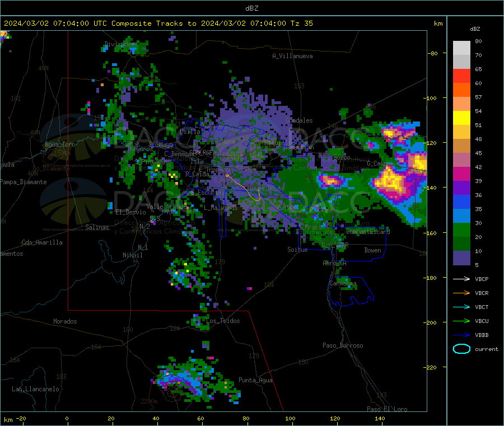The height and width of the screenshot is (426, 504).
Task: Pick the slate purple 5-10 dBZ swatch
Action: [461, 258]
